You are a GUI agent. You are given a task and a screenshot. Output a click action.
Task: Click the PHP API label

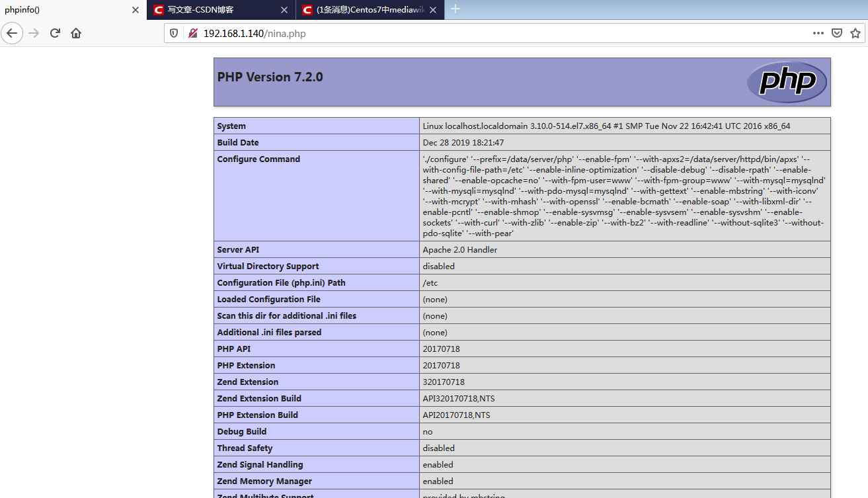click(x=234, y=349)
